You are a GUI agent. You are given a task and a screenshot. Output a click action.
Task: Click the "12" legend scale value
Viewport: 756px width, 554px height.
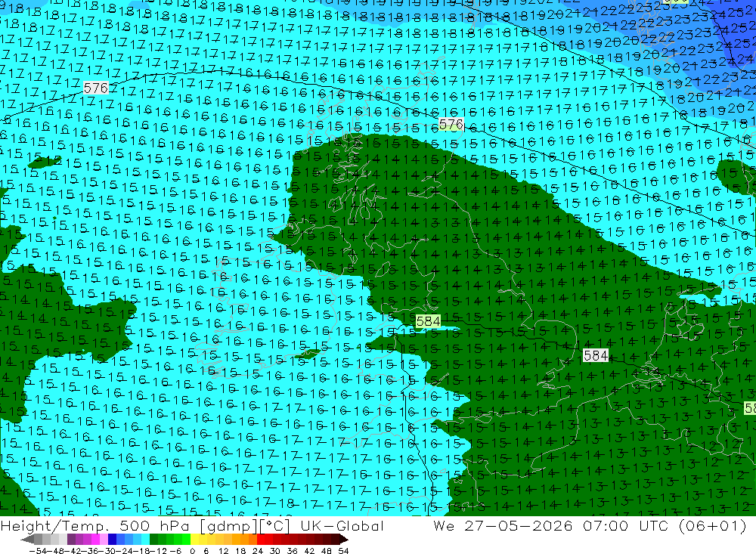point(224,551)
